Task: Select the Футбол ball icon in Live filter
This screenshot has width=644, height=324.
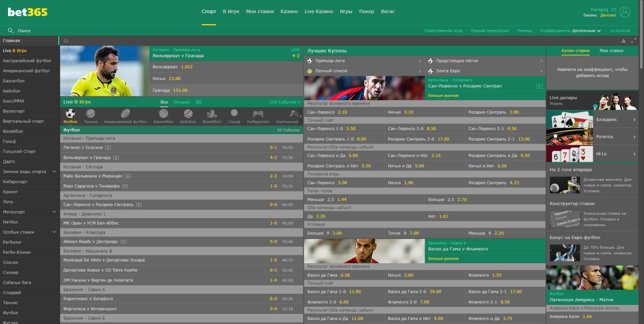Action: [70, 114]
